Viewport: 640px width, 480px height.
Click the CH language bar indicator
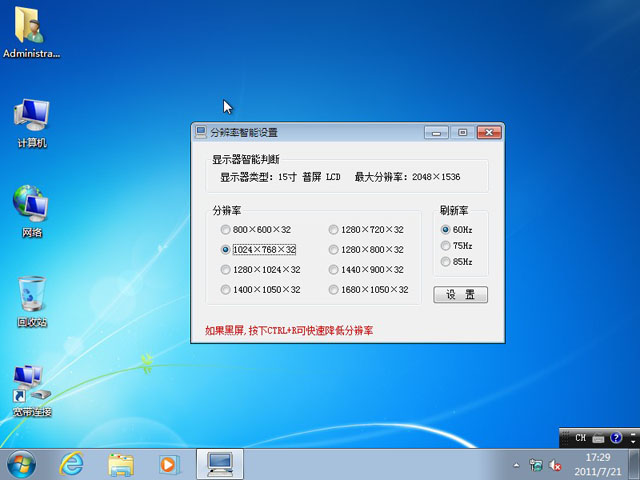point(580,438)
